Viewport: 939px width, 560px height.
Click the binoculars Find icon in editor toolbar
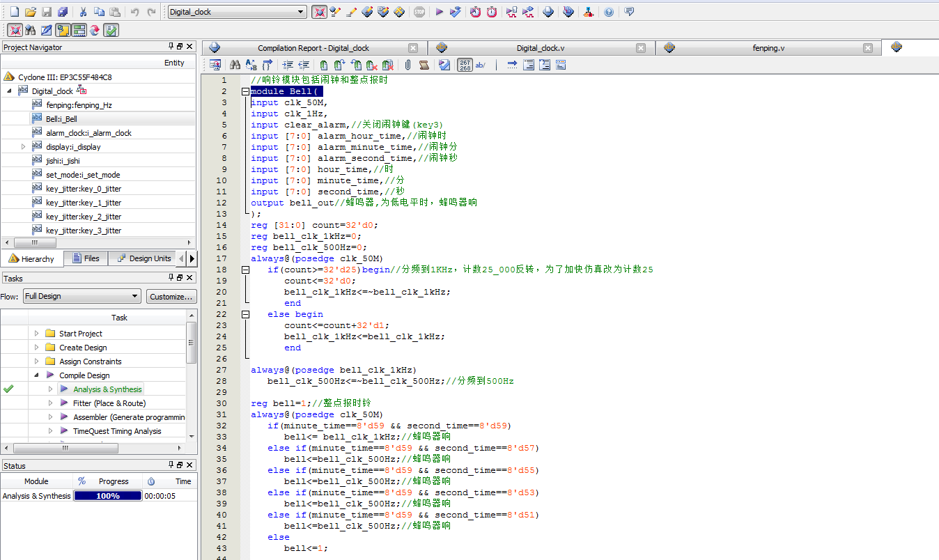pyautogui.click(x=235, y=65)
